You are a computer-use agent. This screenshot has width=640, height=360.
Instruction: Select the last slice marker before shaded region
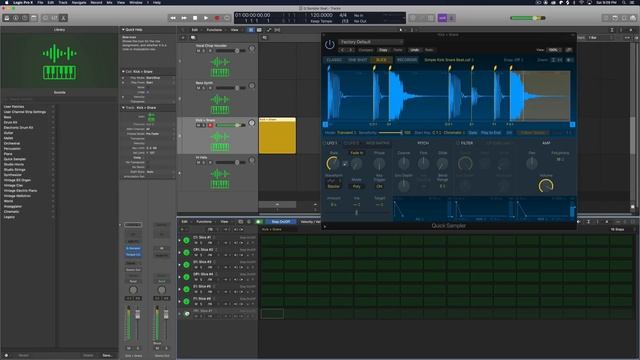pyautogui.click(x=511, y=68)
